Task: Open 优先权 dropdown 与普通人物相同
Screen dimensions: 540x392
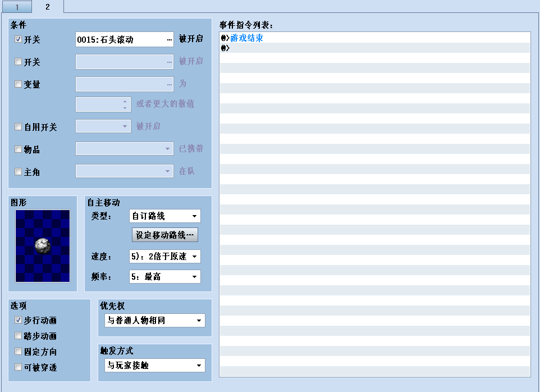Action: coord(155,320)
